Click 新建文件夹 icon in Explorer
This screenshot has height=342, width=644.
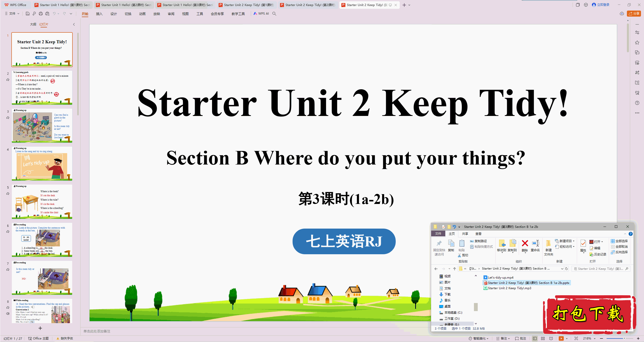tap(549, 247)
